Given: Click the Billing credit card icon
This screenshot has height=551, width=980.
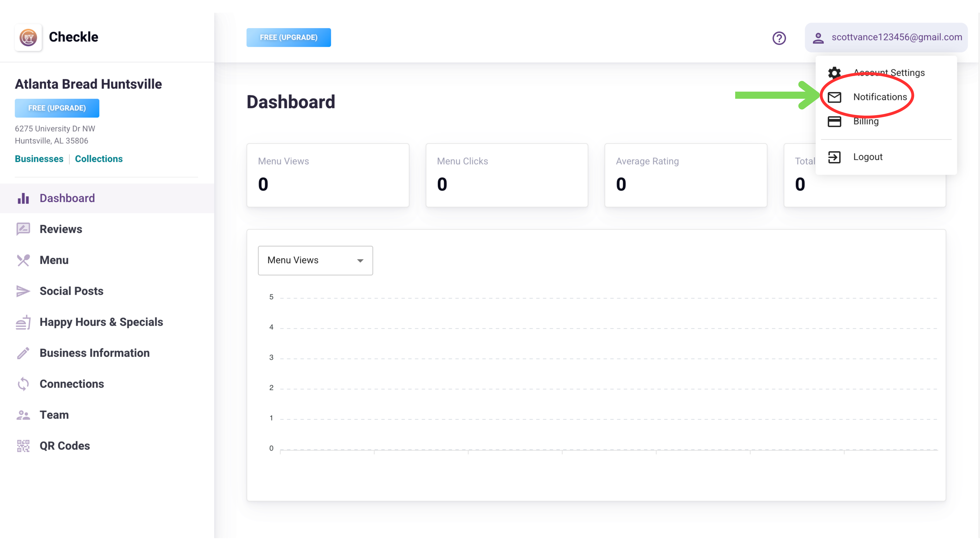Looking at the screenshot, I should click(x=834, y=121).
